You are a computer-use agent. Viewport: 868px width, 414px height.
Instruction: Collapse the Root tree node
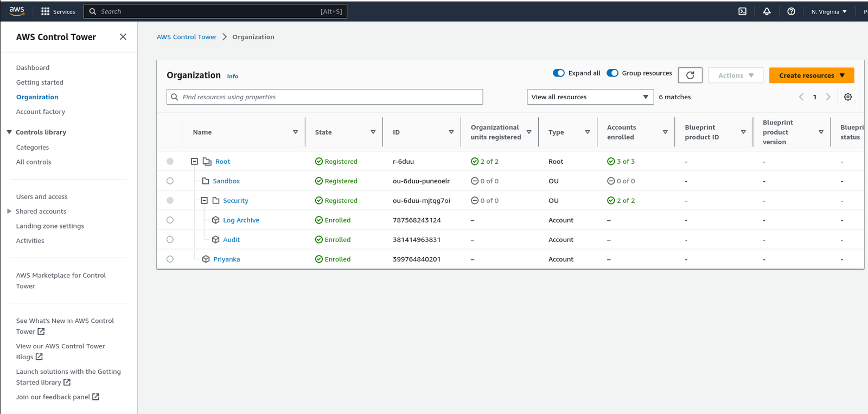click(194, 162)
